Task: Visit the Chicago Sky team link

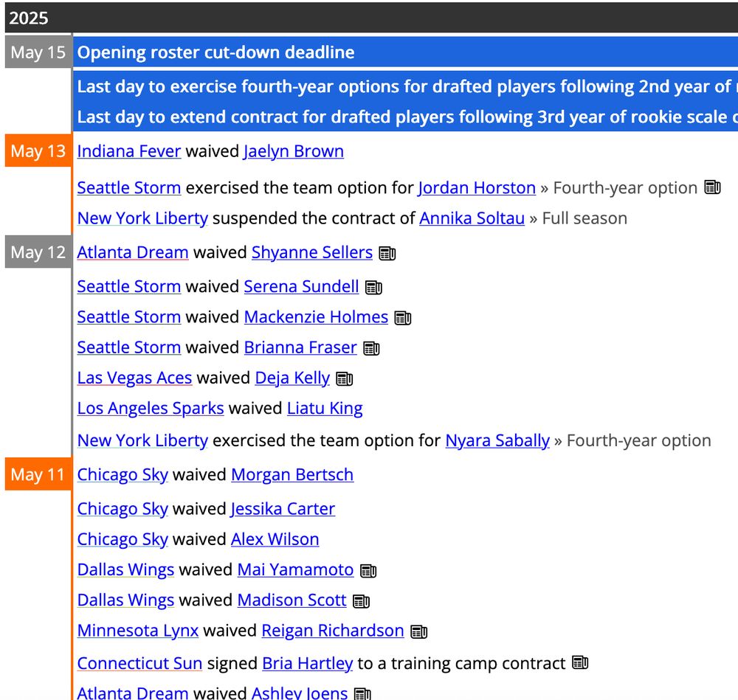Action: pos(123,475)
